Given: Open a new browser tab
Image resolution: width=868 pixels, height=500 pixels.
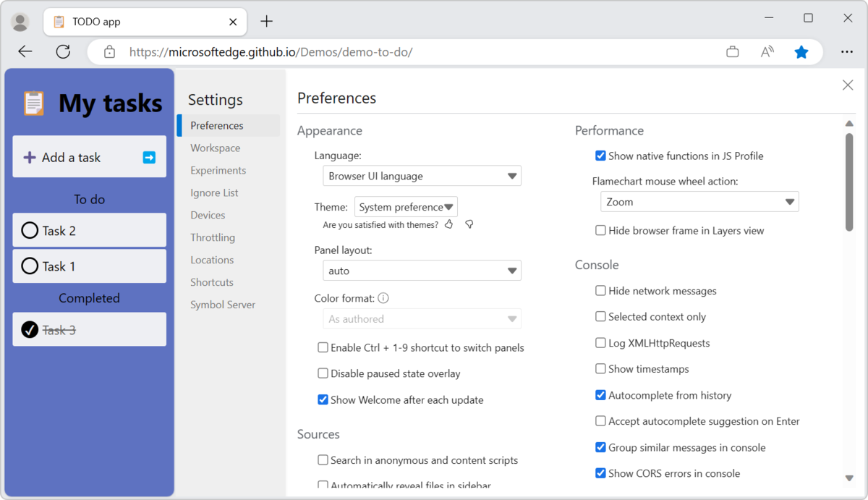Looking at the screenshot, I should click(x=267, y=21).
